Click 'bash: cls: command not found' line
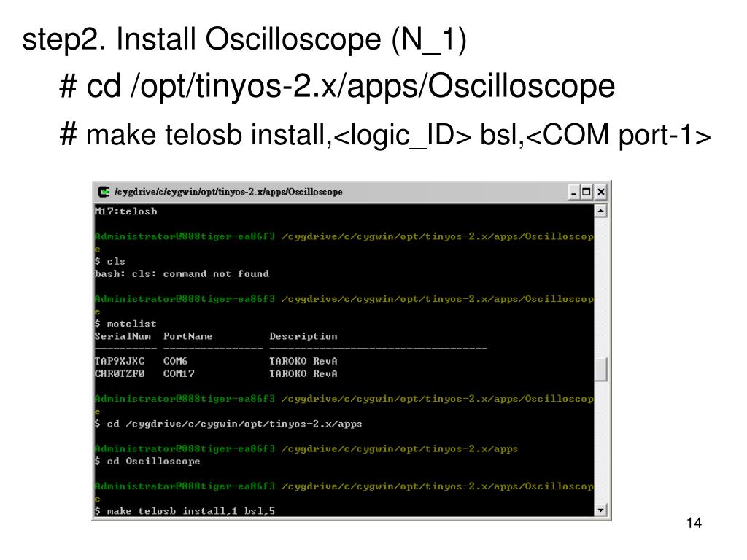The height and width of the screenshot is (560, 747). pos(182,274)
